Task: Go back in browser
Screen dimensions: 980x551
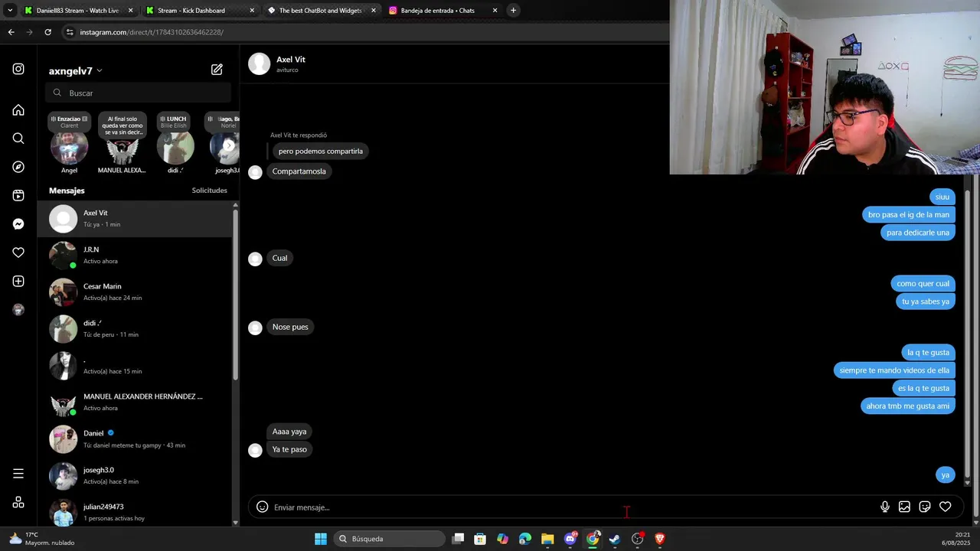Action: pyautogui.click(x=11, y=32)
